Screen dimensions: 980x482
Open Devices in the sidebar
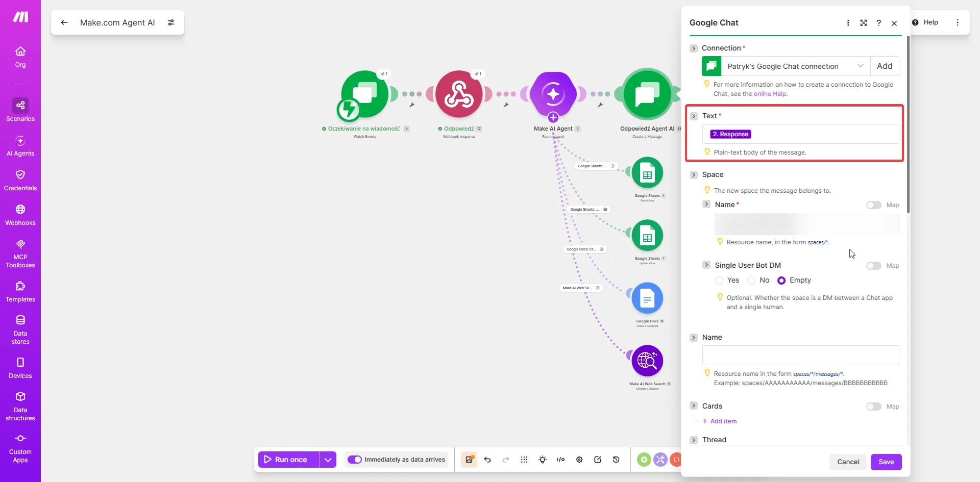[20, 368]
